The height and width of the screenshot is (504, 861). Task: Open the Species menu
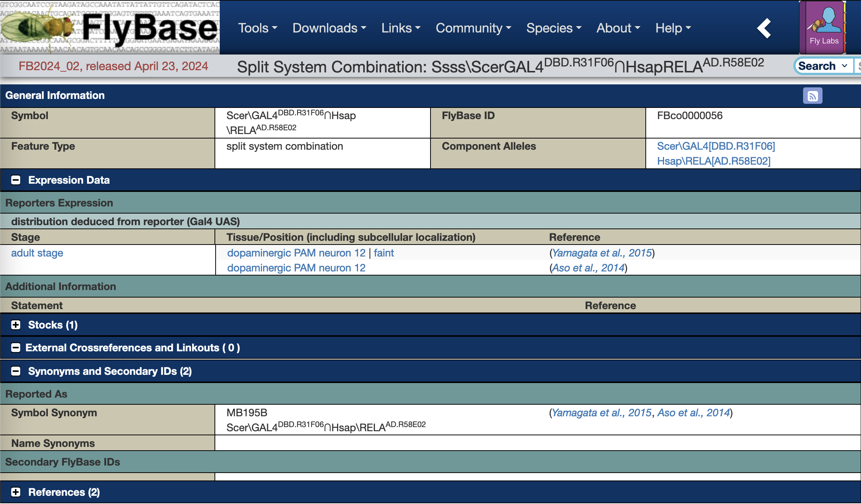pos(553,28)
